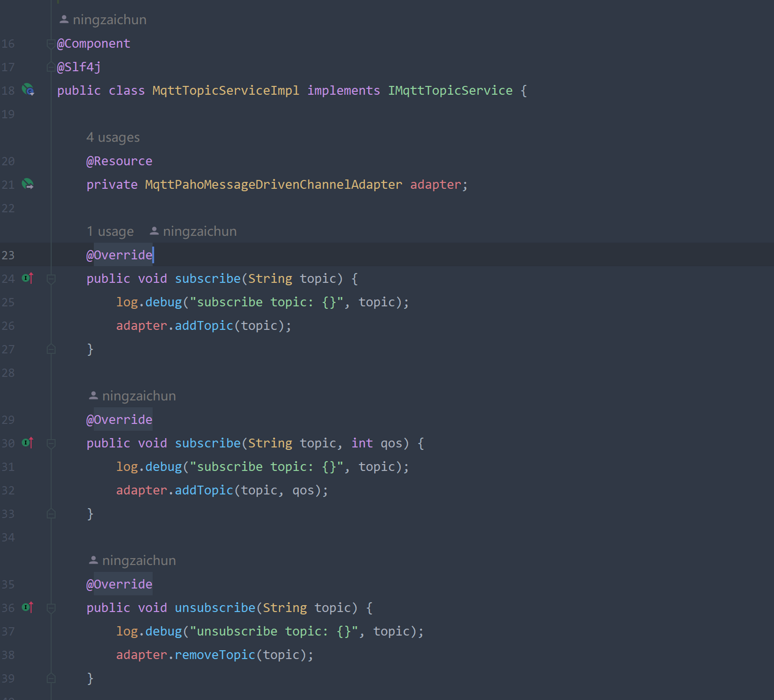Image resolution: width=774 pixels, height=700 pixels.
Task: Click the author person icon above @Component
Action: [x=64, y=19]
